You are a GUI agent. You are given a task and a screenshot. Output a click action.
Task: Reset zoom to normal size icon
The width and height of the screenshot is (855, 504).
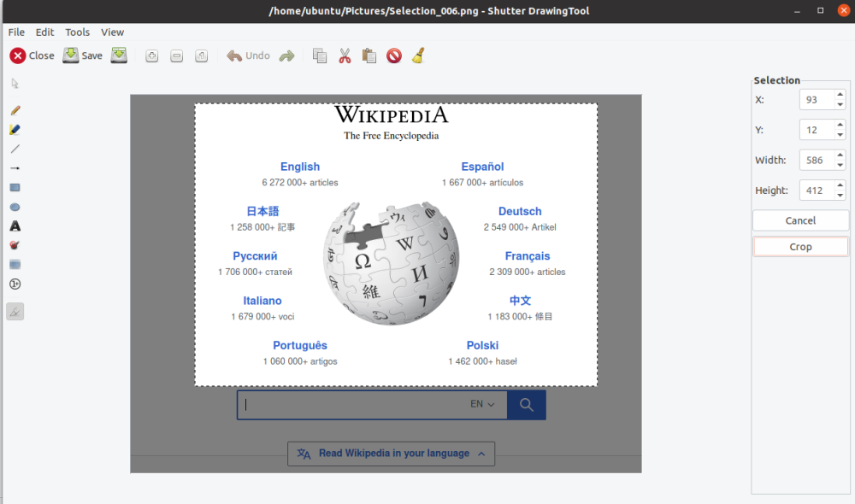(x=201, y=56)
